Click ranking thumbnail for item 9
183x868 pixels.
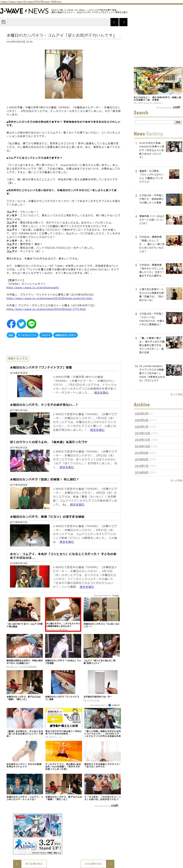click(174, 342)
